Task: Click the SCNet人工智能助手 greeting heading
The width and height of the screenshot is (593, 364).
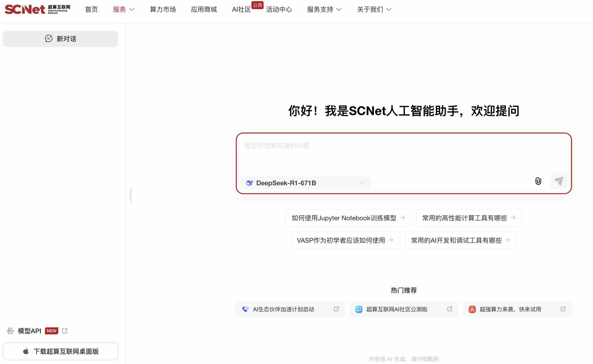Action: [404, 111]
